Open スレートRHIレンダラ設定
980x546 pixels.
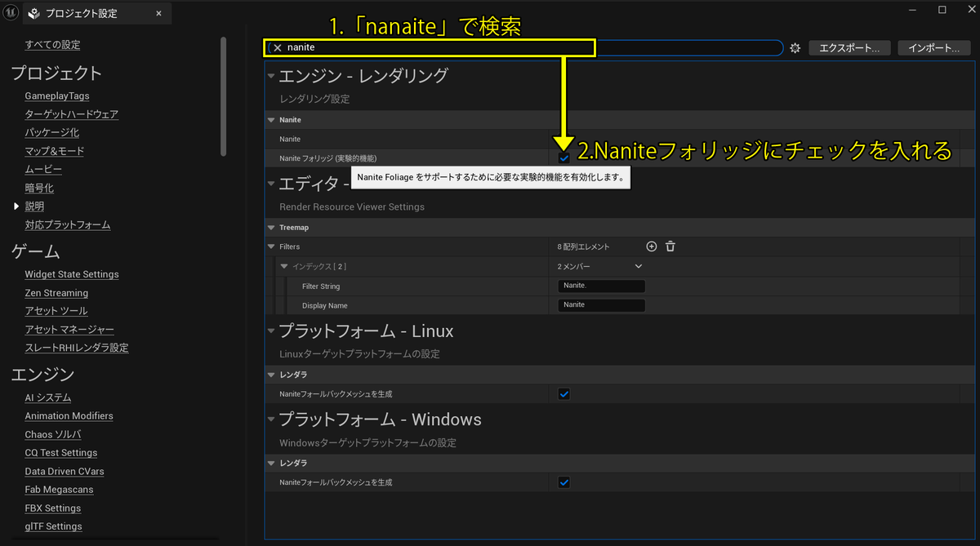click(77, 348)
